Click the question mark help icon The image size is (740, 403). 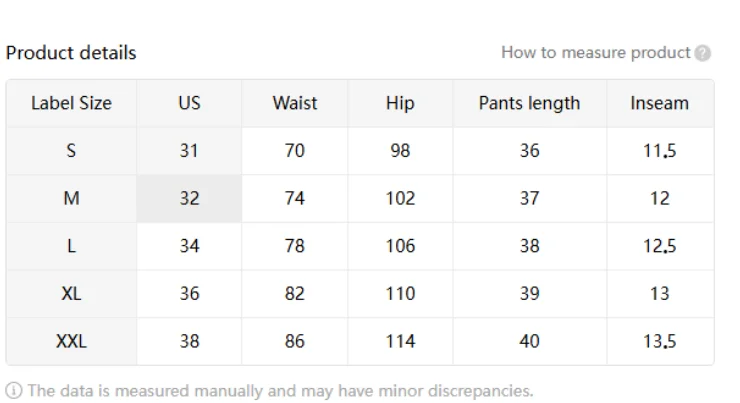704,53
